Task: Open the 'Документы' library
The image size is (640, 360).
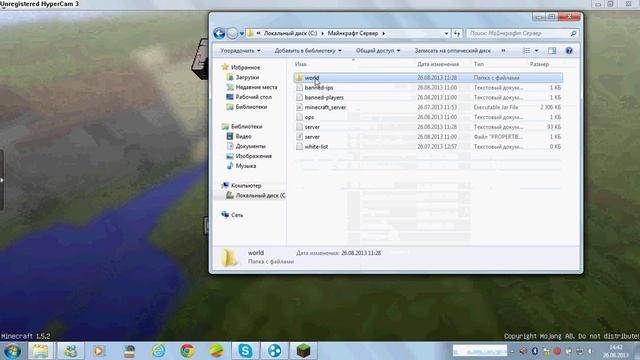Action: (x=250, y=146)
